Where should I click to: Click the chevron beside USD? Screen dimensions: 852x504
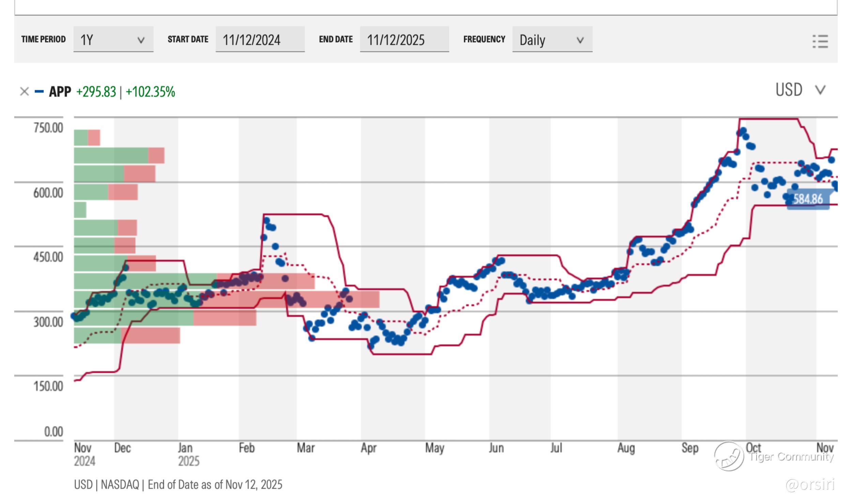pos(820,90)
